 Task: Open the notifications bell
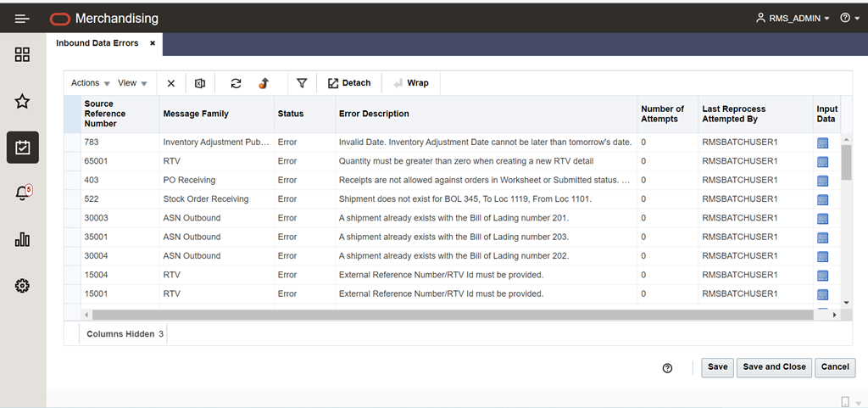click(x=23, y=193)
